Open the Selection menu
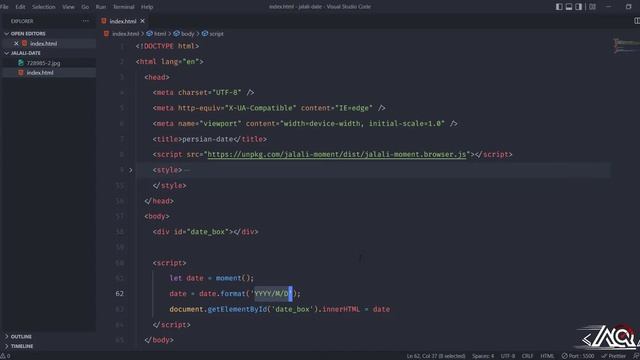The image size is (640, 360). click(44, 7)
